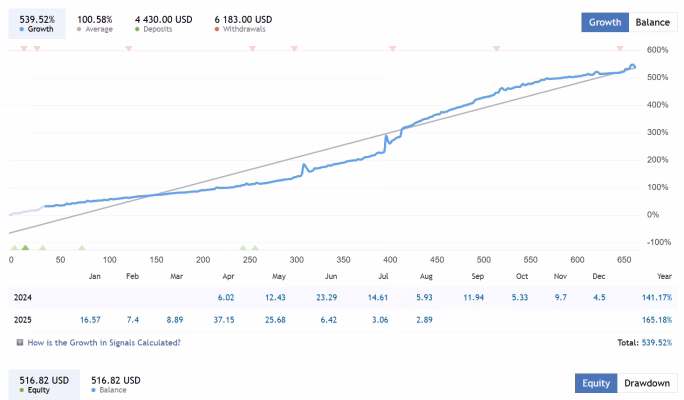Viewport: 684px width, 400px height.
Task: Select the Drawdown tab
Action: (x=647, y=383)
